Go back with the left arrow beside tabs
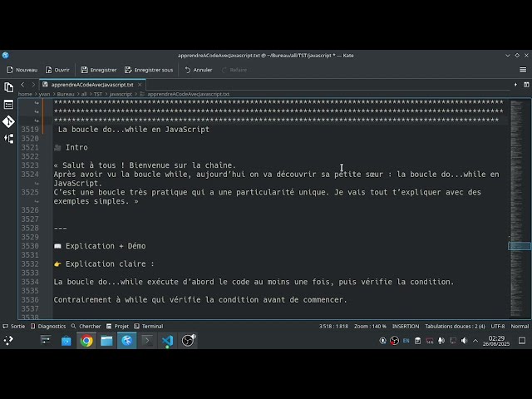 (x=22, y=85)
